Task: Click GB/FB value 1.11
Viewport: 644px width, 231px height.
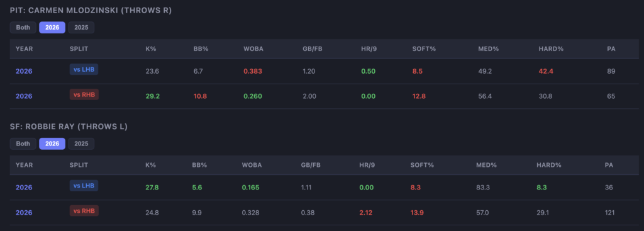Action: [x=307, y=188]
